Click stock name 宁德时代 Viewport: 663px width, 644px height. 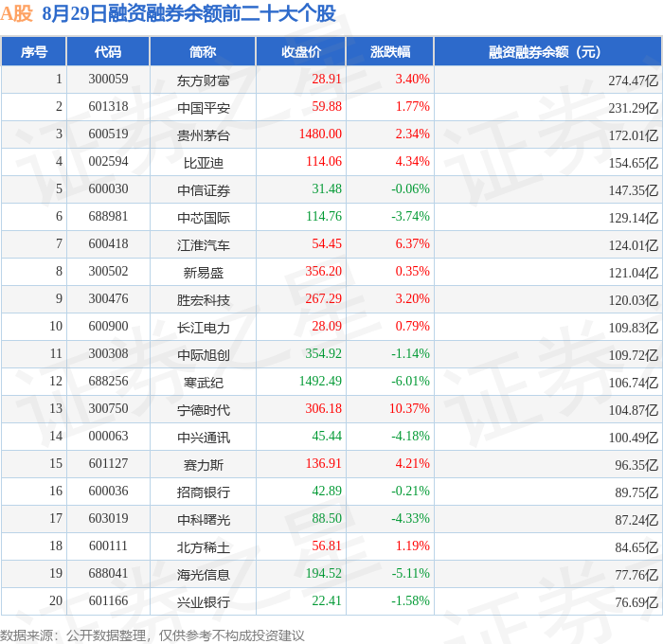(204, 410)
